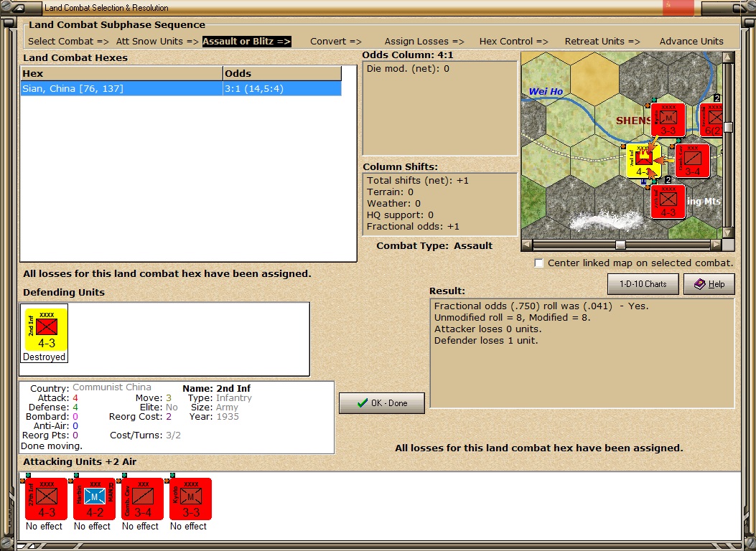Screen dimensions: 756x551
Task: Pick the Comb. Cav 3-4 attacking unit
Action: point(143,499)
